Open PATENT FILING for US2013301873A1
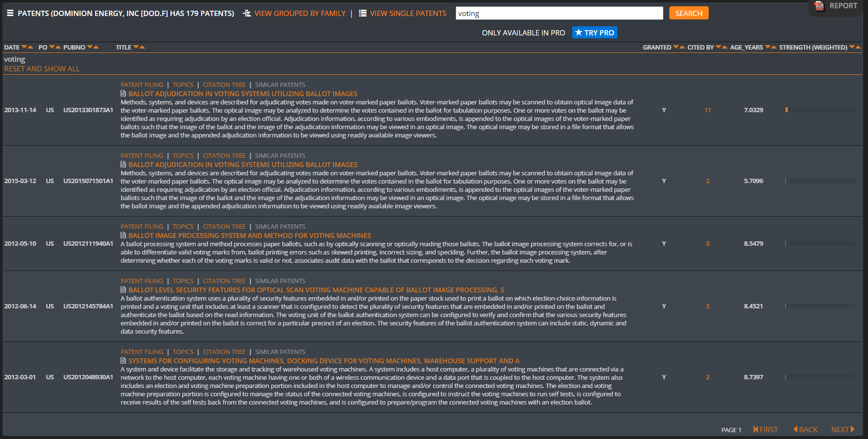Image resolution: width=868 pixels, height=439 pixels. coord(142,84)
